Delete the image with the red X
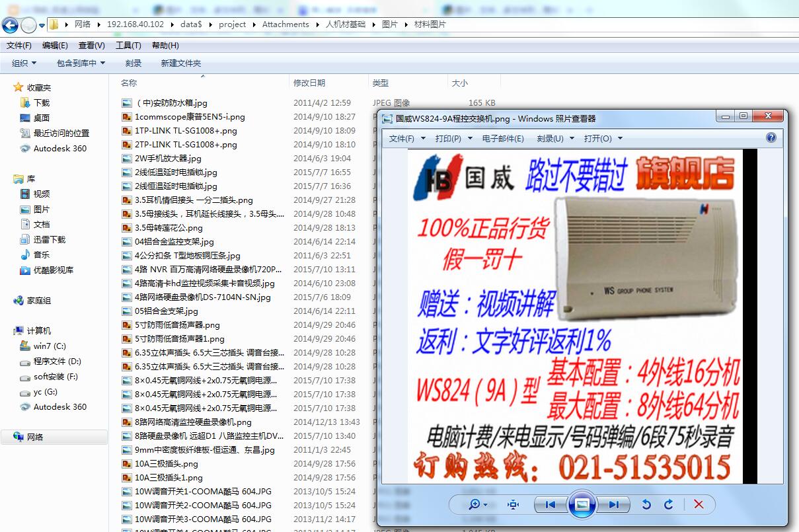Viewport: 799px width, 532px height. (x=699, y=504)
